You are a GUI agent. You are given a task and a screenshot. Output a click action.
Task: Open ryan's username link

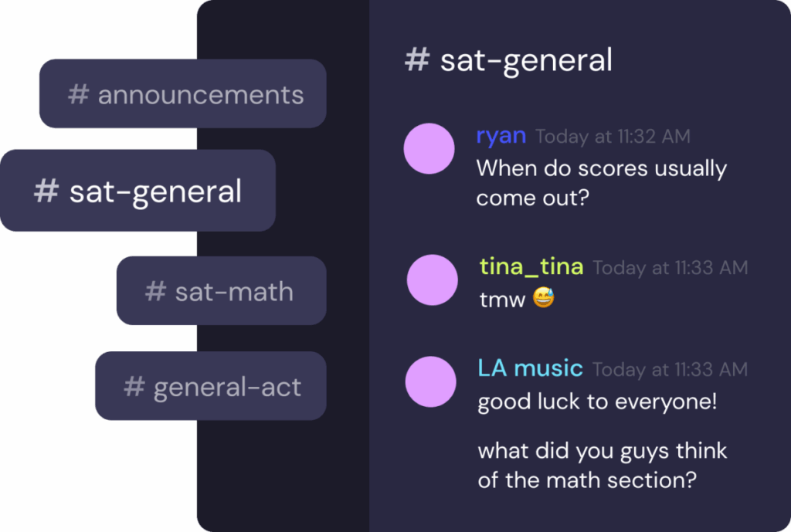point(501,136)
